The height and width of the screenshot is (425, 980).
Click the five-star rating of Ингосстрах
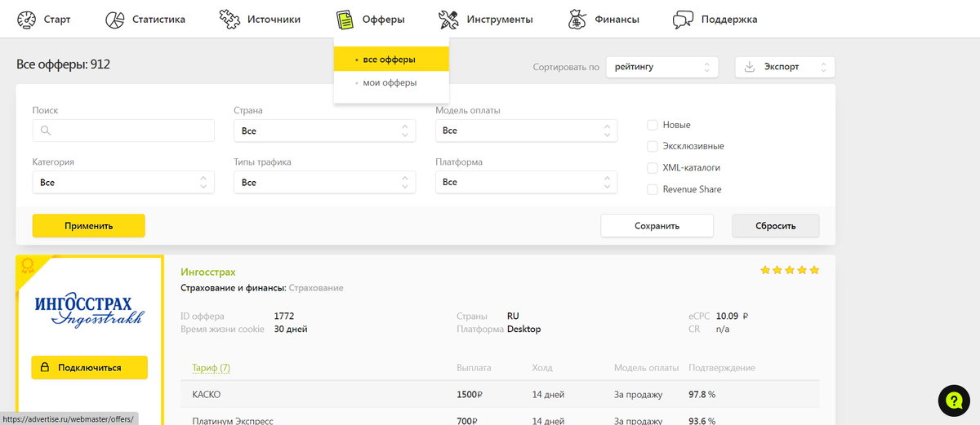pyautogui.click(x=790, y=270)
